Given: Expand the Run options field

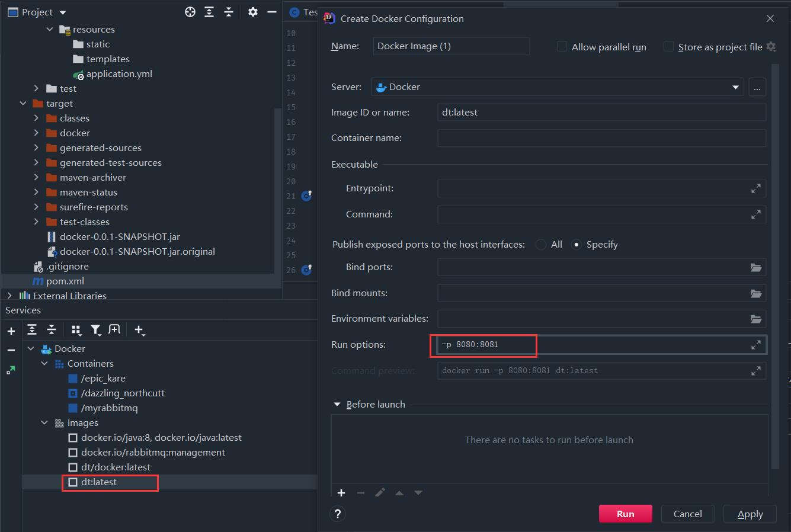Looking at the screenshot, I should click(x=756, y=345).
